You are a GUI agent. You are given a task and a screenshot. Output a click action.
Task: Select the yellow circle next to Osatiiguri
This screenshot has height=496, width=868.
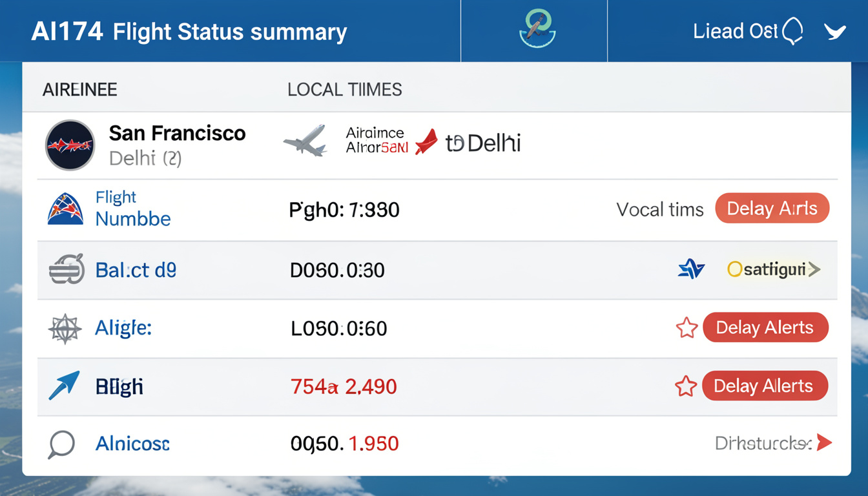(x=734, y=269)
